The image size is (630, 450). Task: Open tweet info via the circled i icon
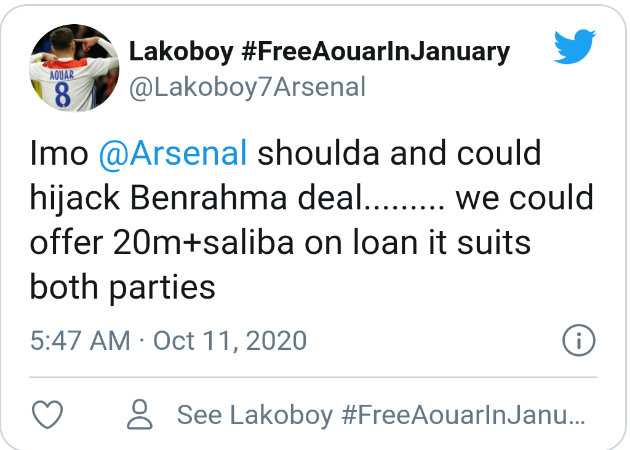click(578, 341)
